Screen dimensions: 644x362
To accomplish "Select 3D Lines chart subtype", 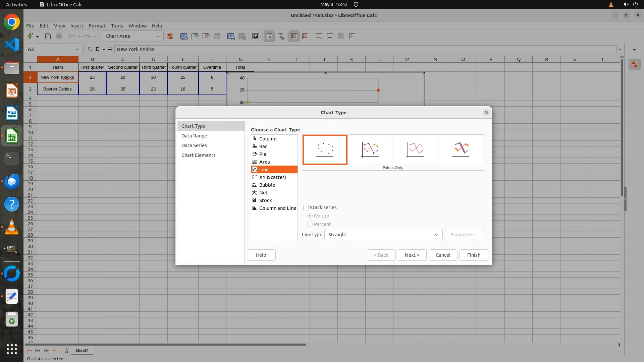I will point(461,149).
